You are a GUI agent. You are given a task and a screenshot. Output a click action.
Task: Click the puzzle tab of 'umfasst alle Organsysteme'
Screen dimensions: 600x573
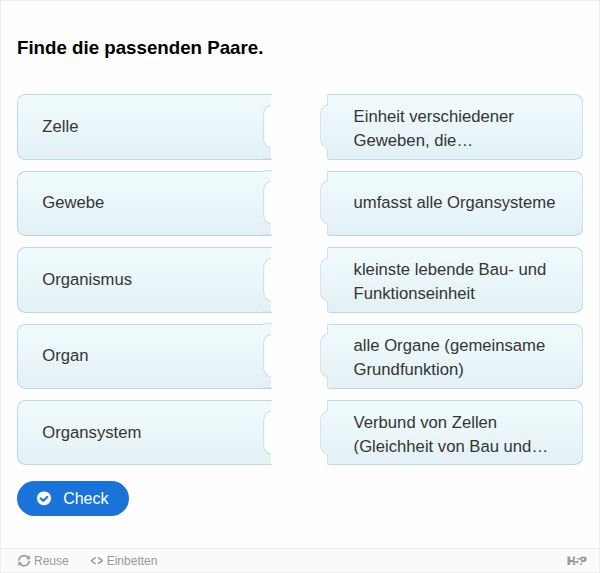point(324,203)
